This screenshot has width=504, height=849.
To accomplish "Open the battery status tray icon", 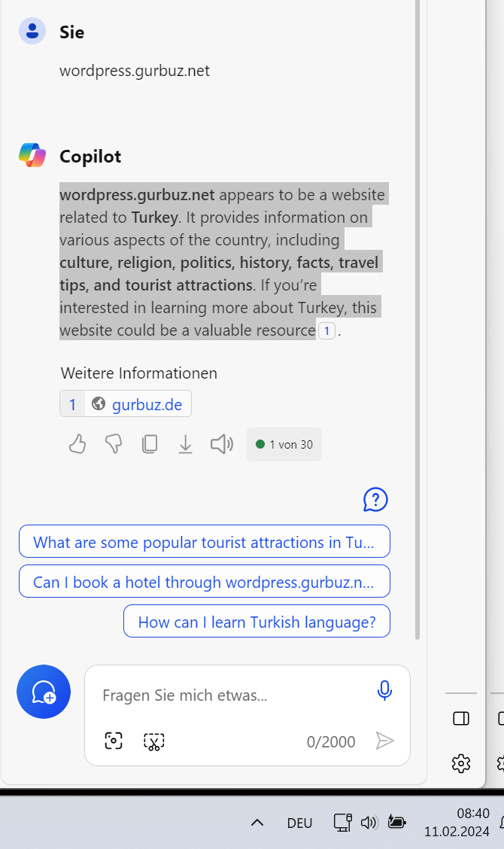I will tap(397, 823).
